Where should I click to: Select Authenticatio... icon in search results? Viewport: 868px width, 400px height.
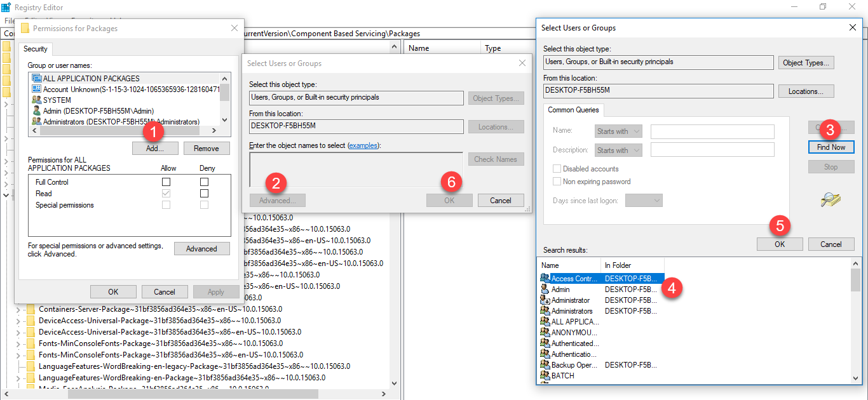click(545, 354)
